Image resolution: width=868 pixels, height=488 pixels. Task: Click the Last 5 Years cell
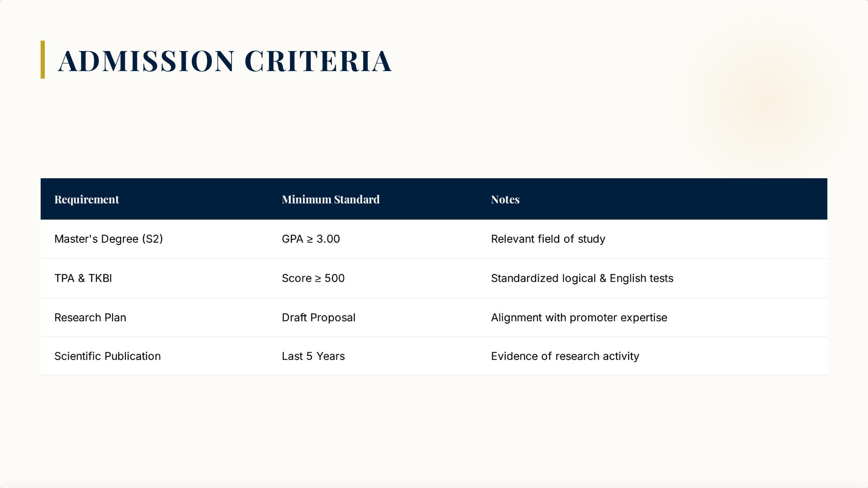coord(313,356)
